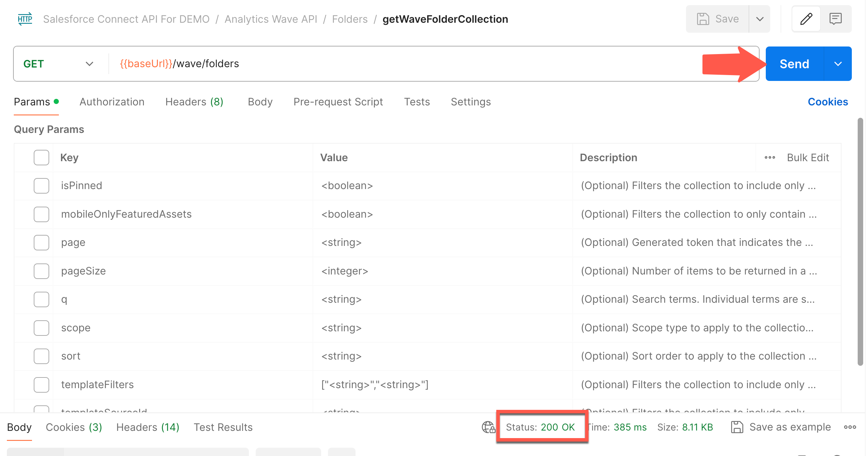Click the mobileOnlyFeaturedAssets key name

[126, 214]
